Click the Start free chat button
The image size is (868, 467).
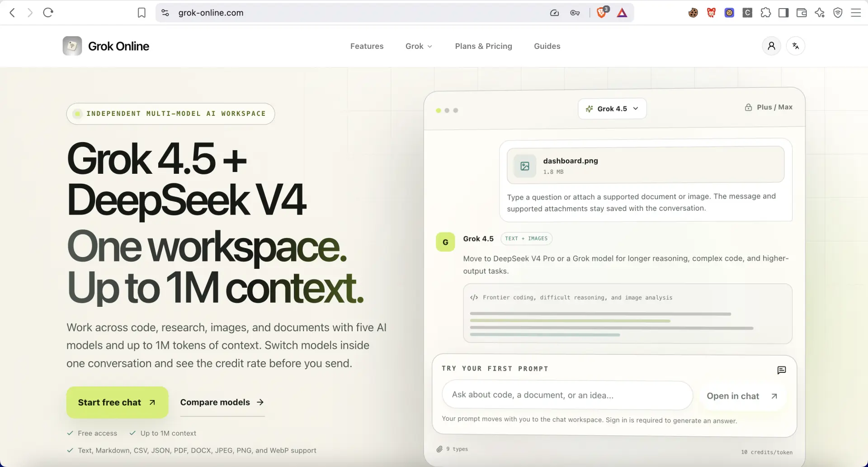(x=117, y=402)
